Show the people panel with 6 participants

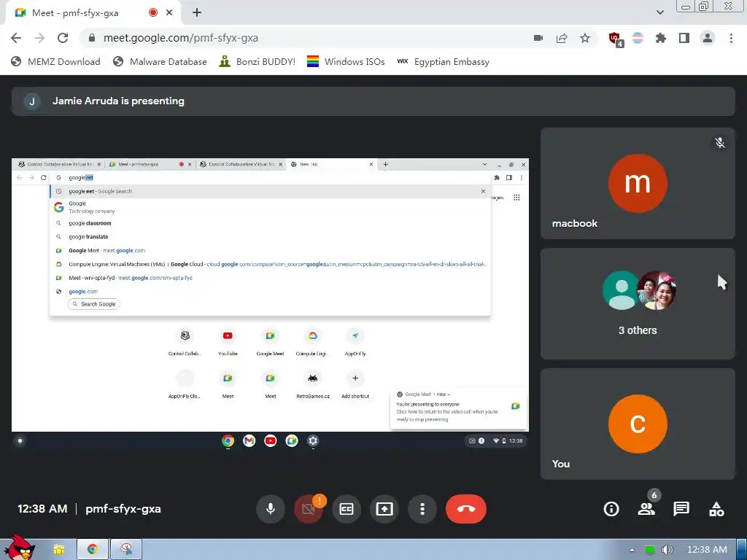coord(647,509)
